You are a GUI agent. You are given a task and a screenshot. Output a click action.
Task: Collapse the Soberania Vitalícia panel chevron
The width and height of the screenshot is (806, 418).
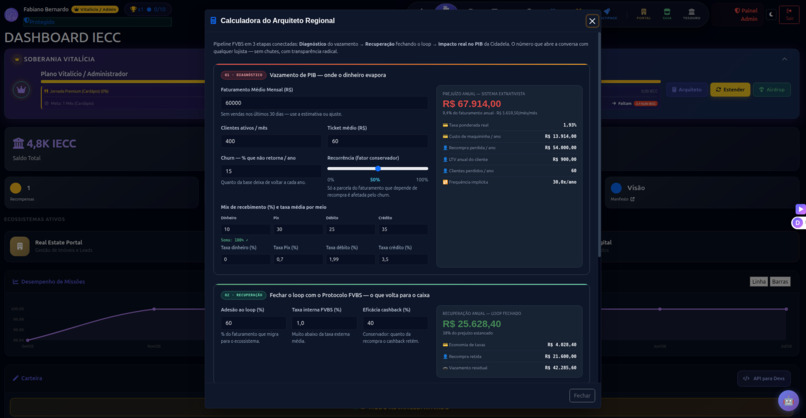(784, 59)
